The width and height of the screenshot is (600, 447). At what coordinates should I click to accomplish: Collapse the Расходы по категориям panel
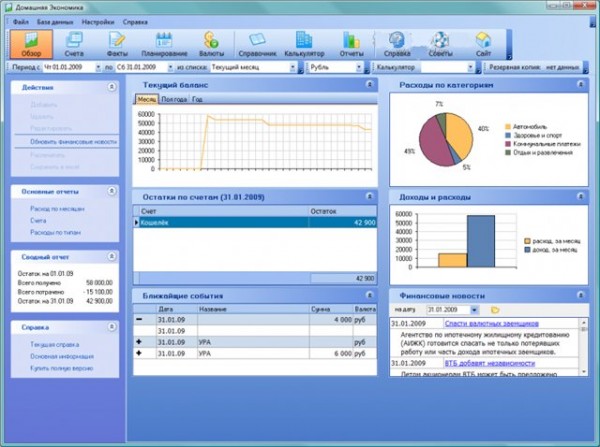point(581,85)
